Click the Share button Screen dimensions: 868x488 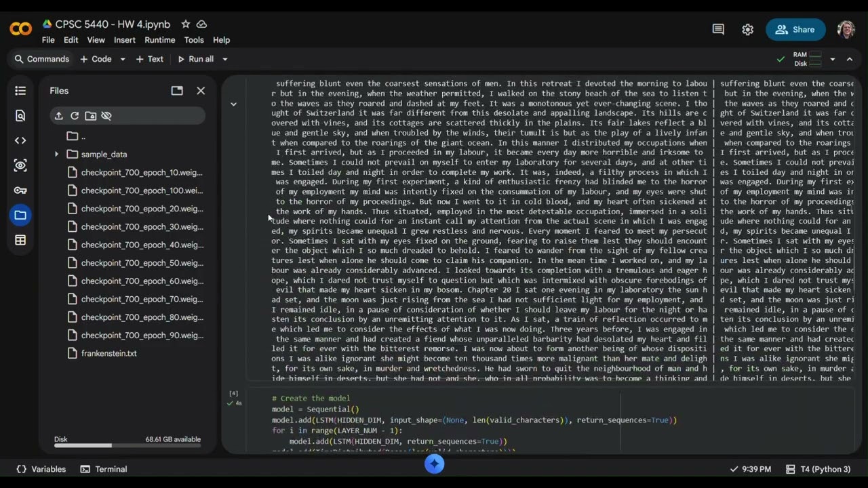pos(795,30)
